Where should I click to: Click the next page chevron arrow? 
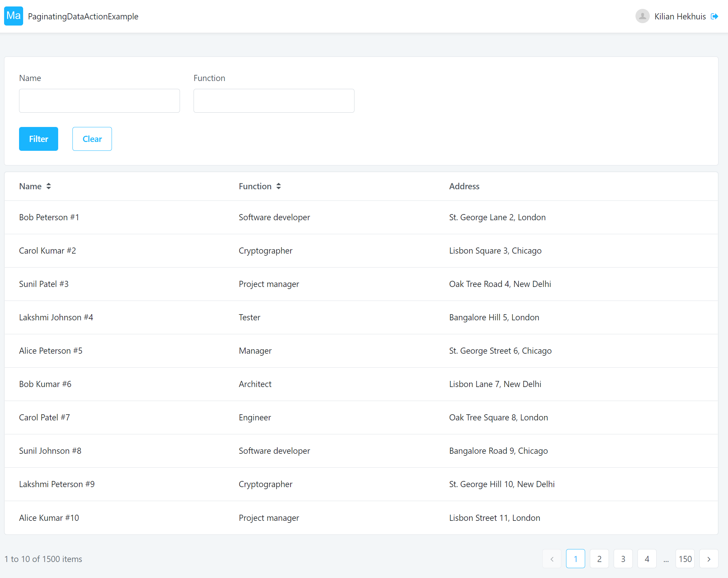709,559
